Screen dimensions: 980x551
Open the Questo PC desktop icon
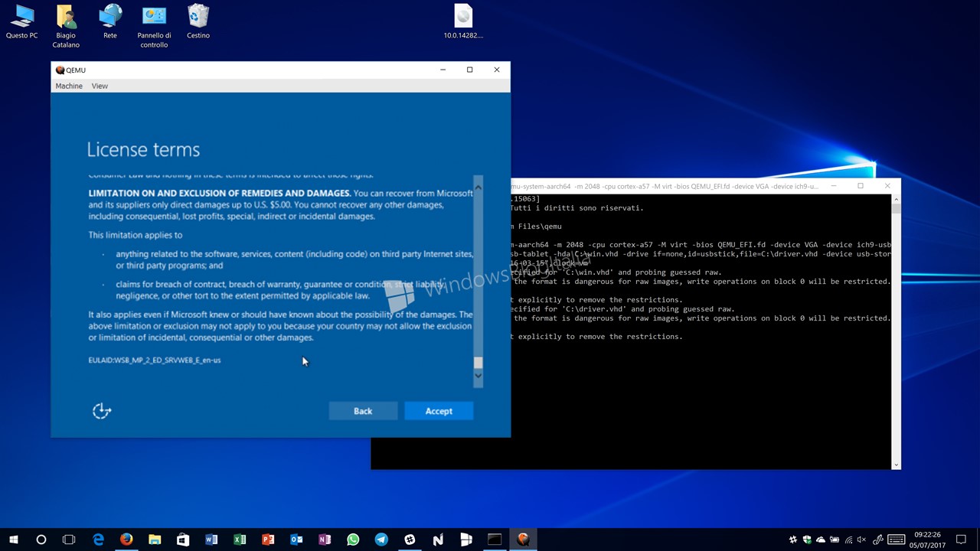(x=21, y=21)
